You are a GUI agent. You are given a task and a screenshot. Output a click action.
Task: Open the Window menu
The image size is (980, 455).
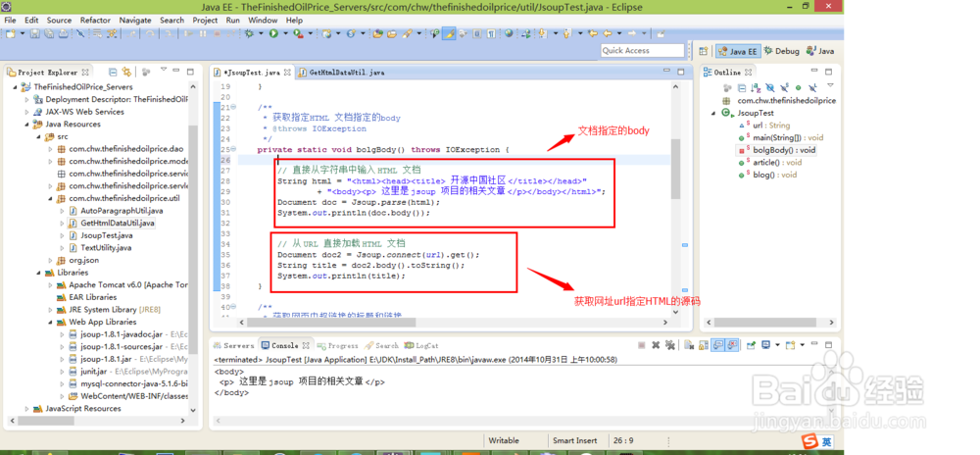pos(263,20)
